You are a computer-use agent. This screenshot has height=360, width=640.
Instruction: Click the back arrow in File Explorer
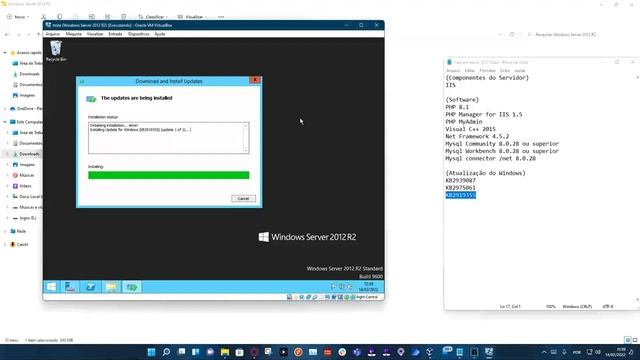[7, 35]
